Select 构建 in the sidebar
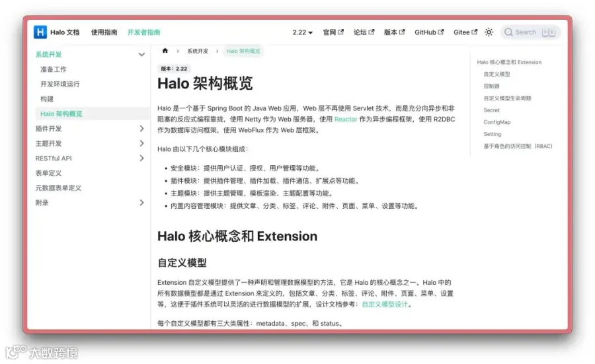595x364 pixels. click(x=47, y=99)
